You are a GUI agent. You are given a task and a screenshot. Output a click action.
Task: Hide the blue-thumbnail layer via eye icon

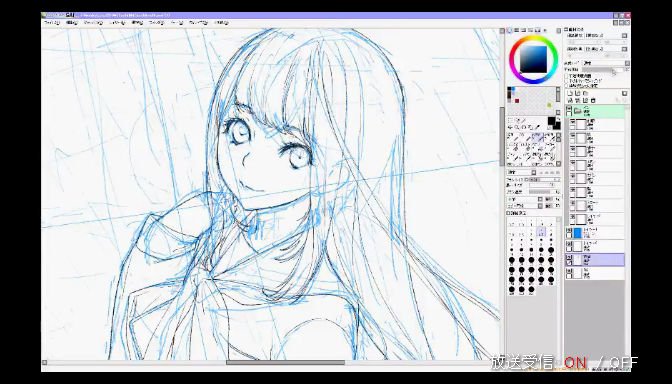click(x=569, y=231)
